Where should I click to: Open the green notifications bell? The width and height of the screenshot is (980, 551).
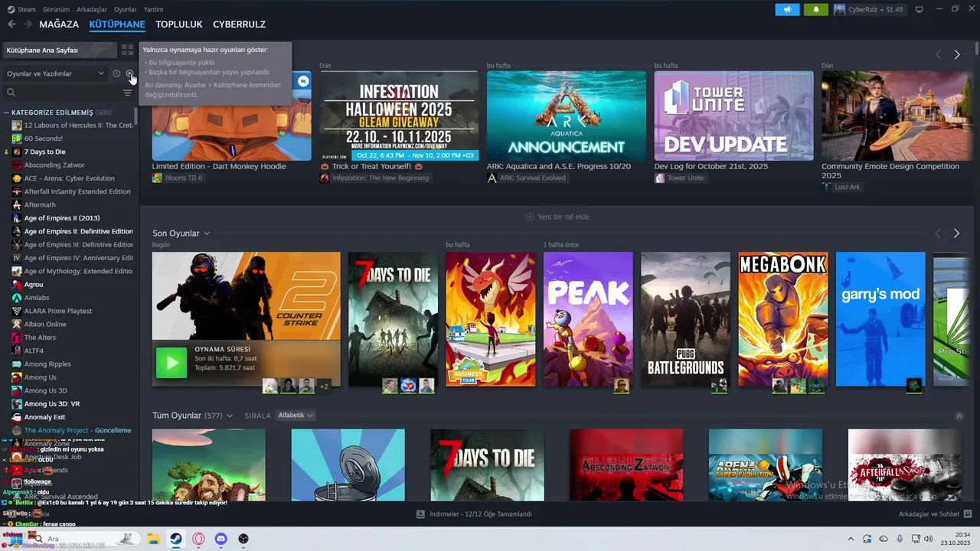(815, 9)
